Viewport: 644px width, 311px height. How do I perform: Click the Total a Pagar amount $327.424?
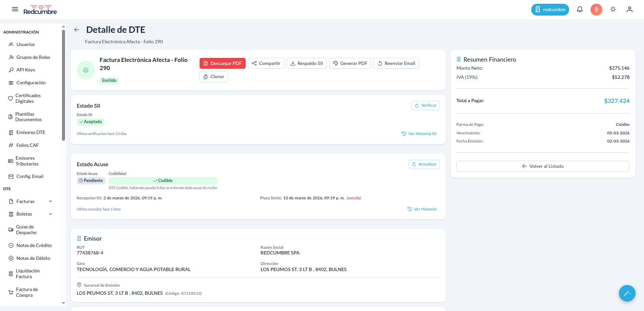tap(617, 101)
